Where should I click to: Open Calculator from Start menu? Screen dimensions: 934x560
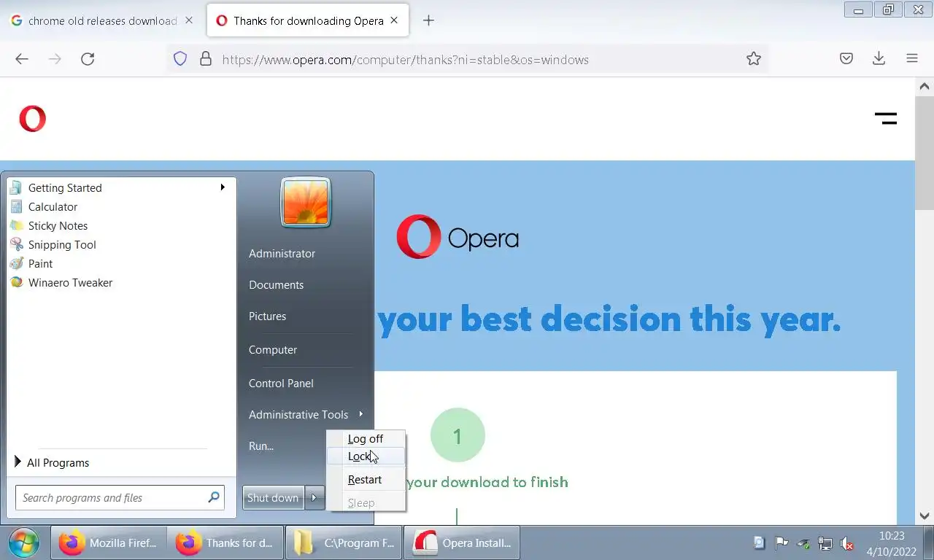[x=121, y=206]
